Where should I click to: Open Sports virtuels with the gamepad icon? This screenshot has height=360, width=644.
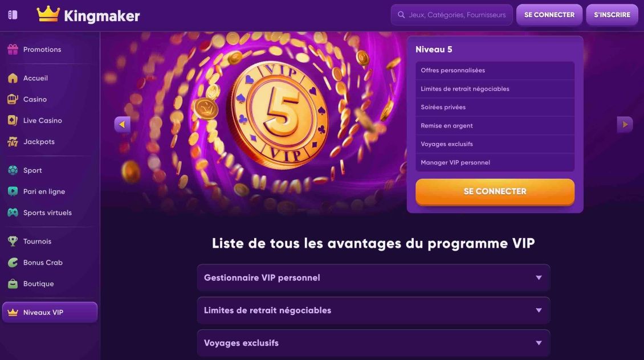pos(13,212)
